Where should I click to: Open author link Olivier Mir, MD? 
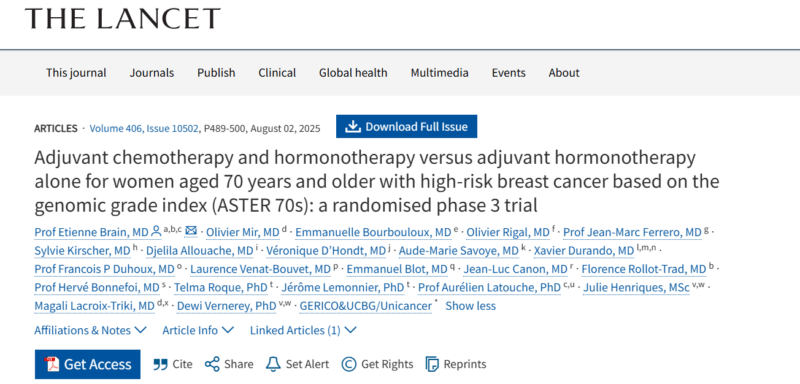pos(243,233)
